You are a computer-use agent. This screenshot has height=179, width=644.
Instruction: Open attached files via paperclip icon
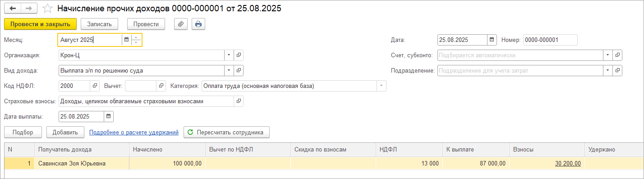click(x=180, y=24)
